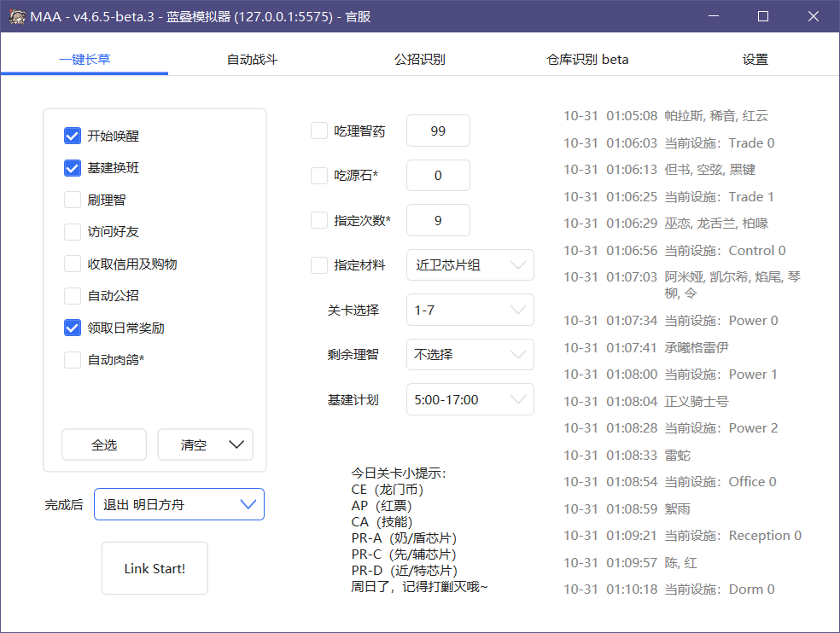Image resolution: width=840 pixels, height=633 pixels.
Task: Click log entry 当前设施: Trade 1
Action: (x=720, y=196)
